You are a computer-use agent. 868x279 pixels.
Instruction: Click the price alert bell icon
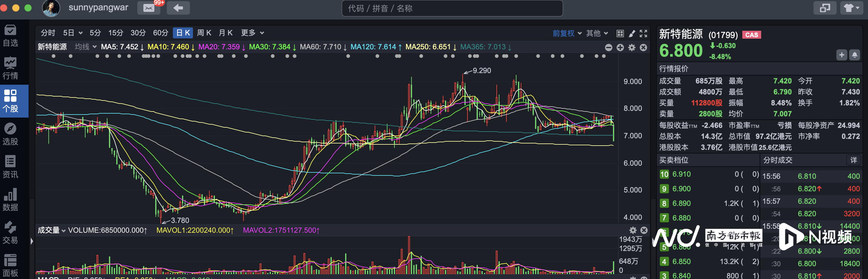[x=855, y=55]
